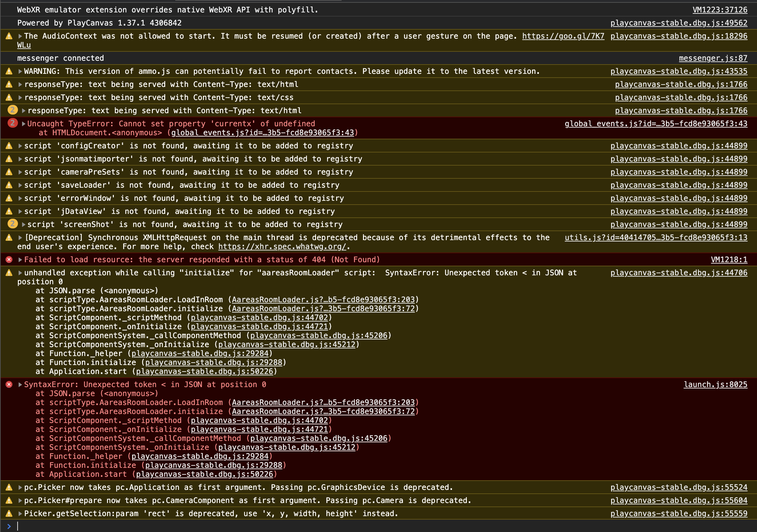The height and width of the screenshot is (532, 757).
Task: Click the blue console prompt chevron
Action: tap(9, 526)
